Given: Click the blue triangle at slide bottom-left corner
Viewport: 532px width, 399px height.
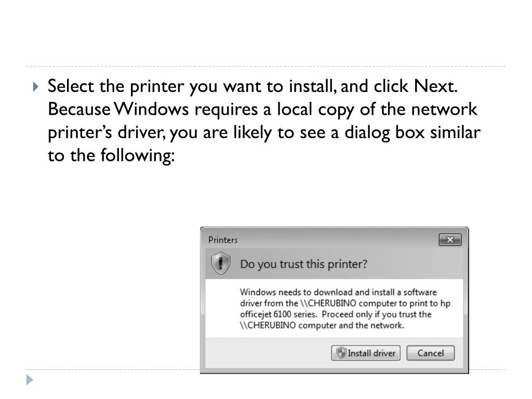Looking at the screenshot, I should [30, 380].
